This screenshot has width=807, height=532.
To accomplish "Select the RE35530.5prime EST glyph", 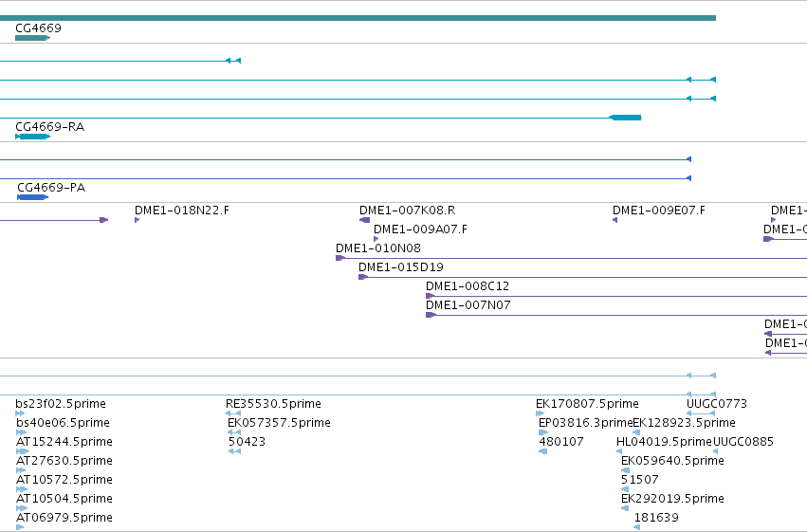I will coord(233,413).
